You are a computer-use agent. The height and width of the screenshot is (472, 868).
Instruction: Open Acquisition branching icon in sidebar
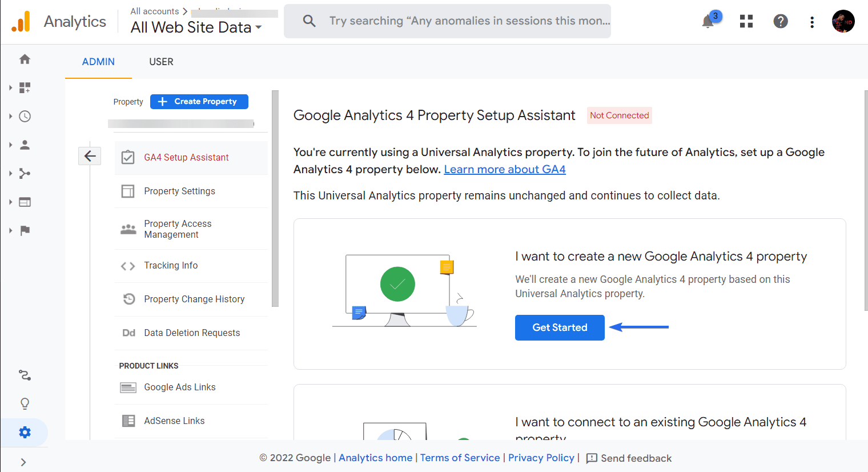[x=25, y=173]
